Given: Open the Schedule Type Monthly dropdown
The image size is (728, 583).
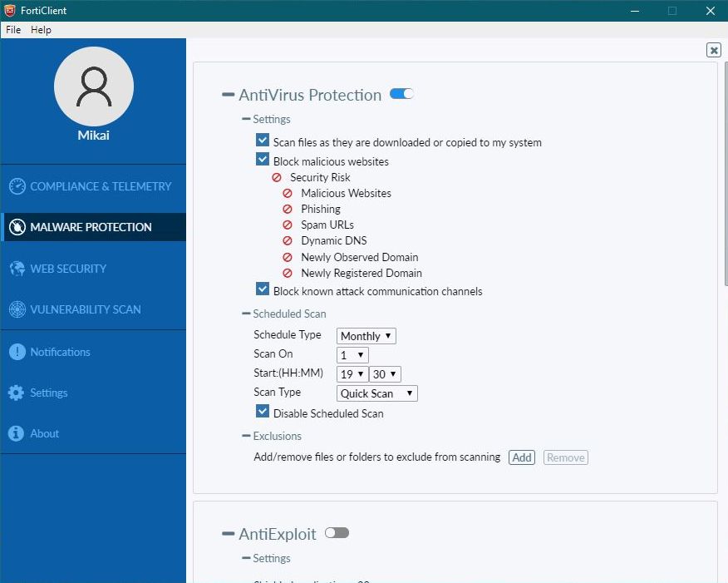Looking at the screenshot, I should [366, 336].
